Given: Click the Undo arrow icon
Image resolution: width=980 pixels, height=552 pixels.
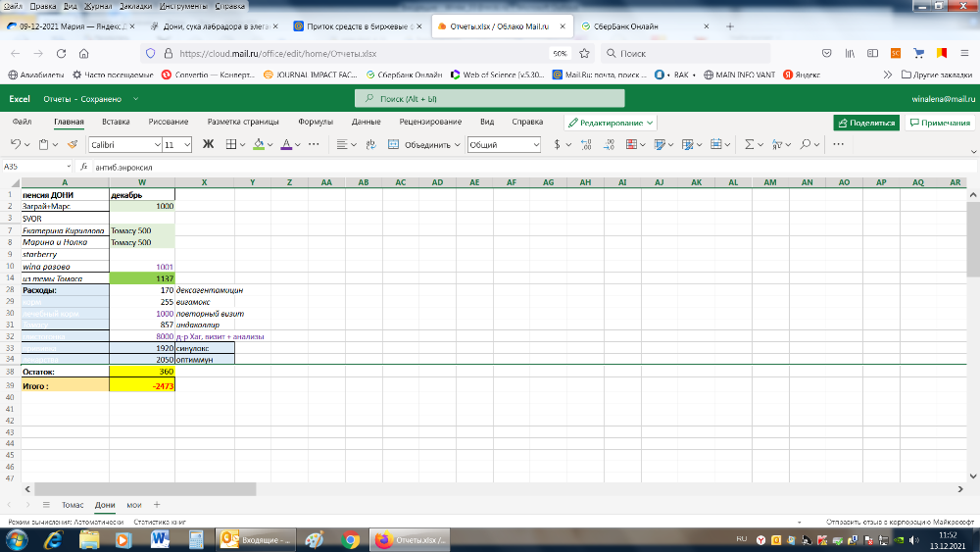Looking at the screenshot, I should [16, 144].
